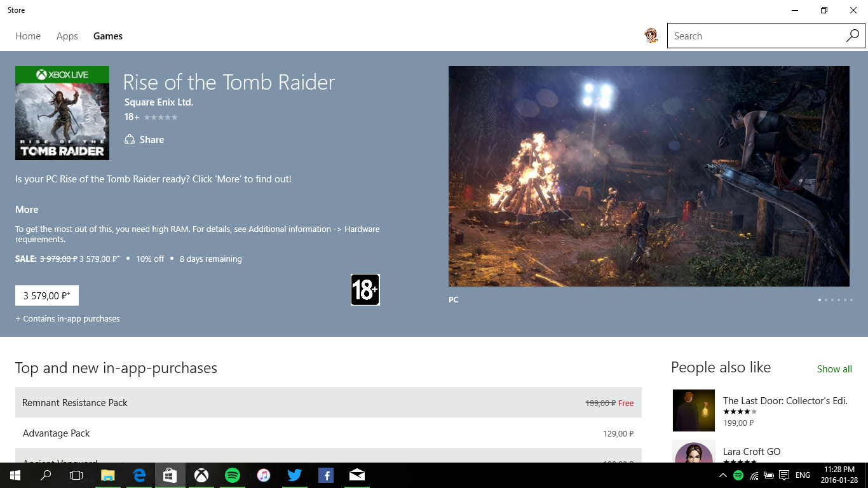Image resolution: width=868 pixels, height=488 pixels.
Task: Open the Action Center notifications icon
Action: coord(784,475)
